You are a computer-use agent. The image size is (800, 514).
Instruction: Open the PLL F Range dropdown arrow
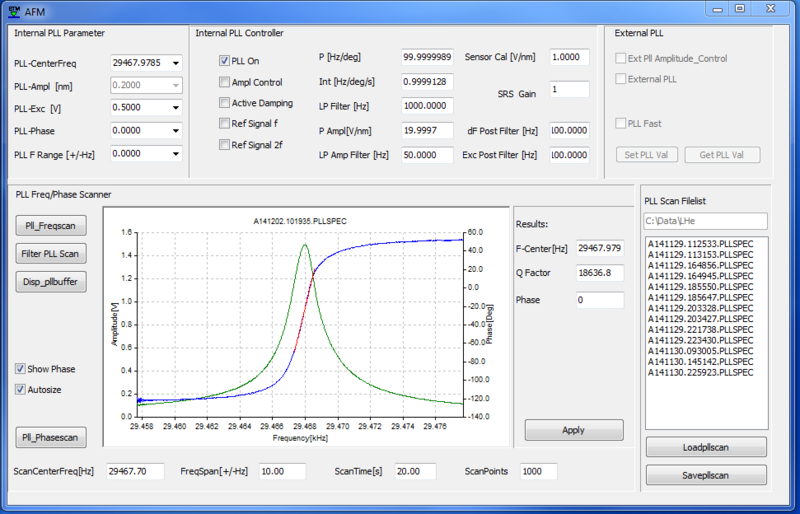pyautogui.click(x=176, y=154)
